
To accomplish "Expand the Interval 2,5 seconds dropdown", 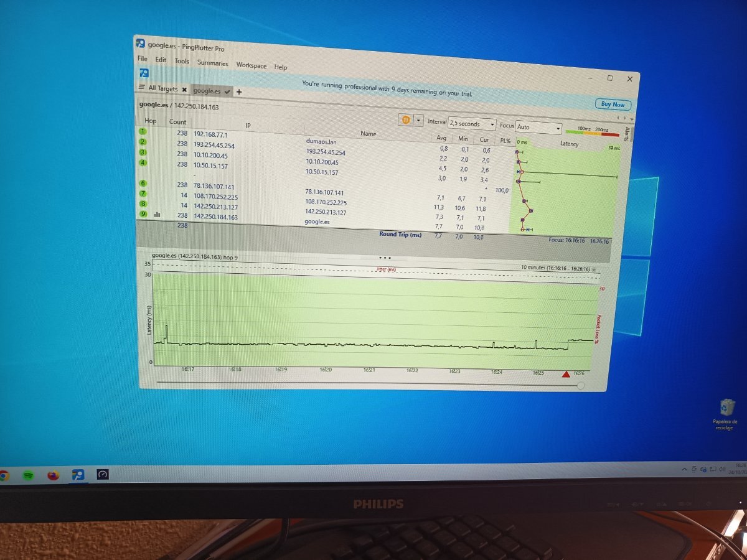I will click(492, 124).
